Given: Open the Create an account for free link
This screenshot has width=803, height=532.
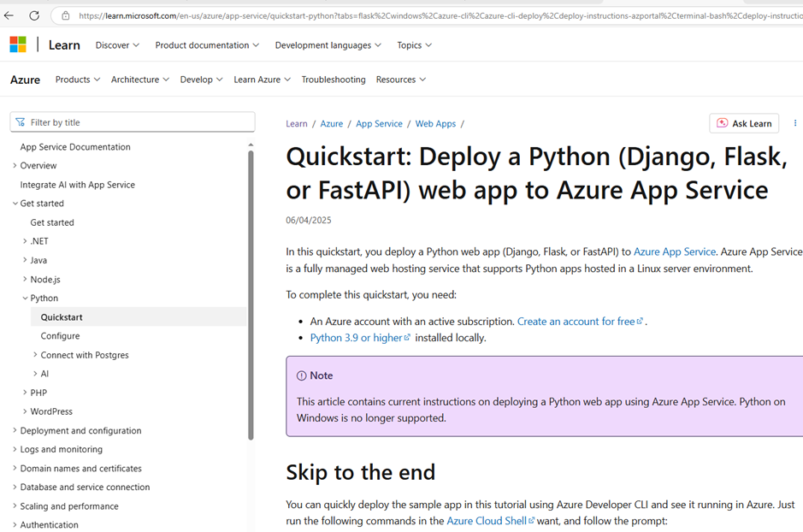Looking at the screenshot, I should [x=580, y=322].
